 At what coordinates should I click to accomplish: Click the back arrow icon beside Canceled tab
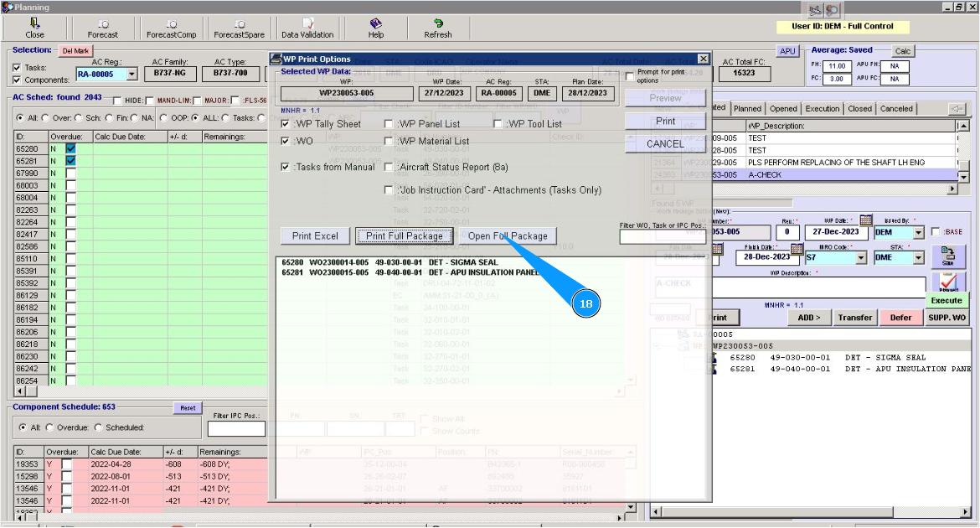pos(957,108)
